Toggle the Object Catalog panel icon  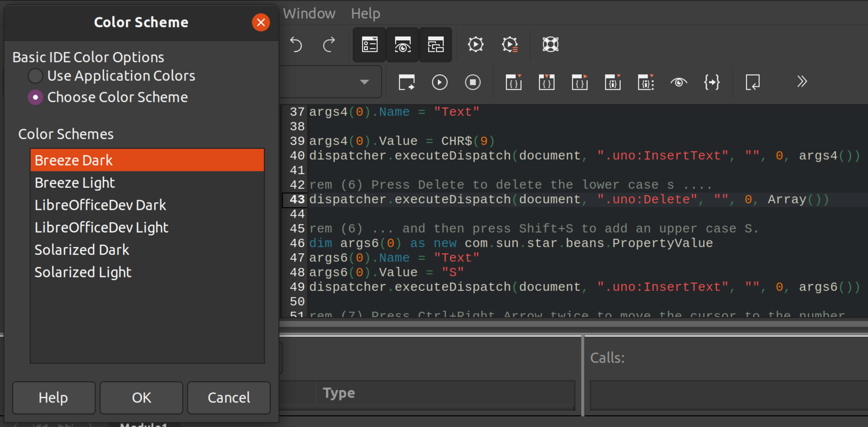[369, 45]
